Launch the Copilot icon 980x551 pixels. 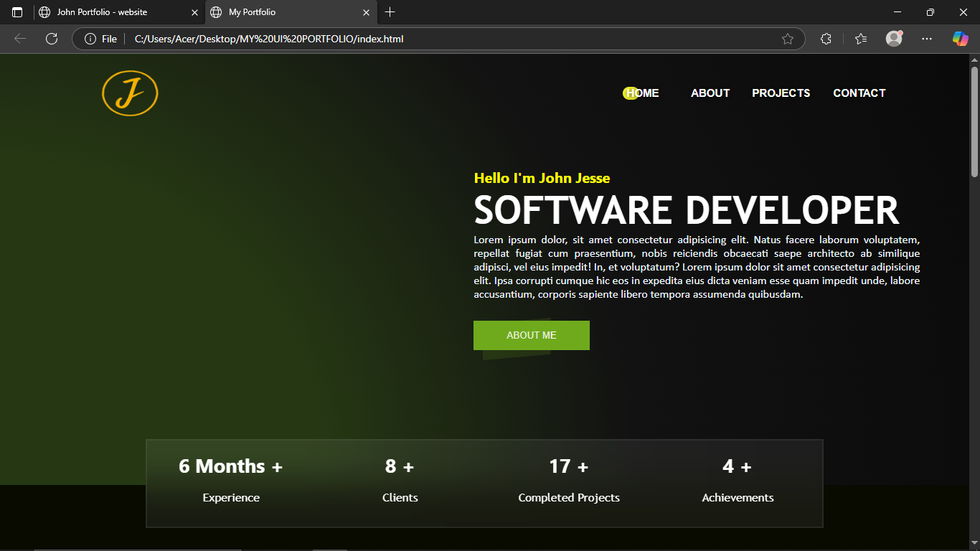click(961, 39)
